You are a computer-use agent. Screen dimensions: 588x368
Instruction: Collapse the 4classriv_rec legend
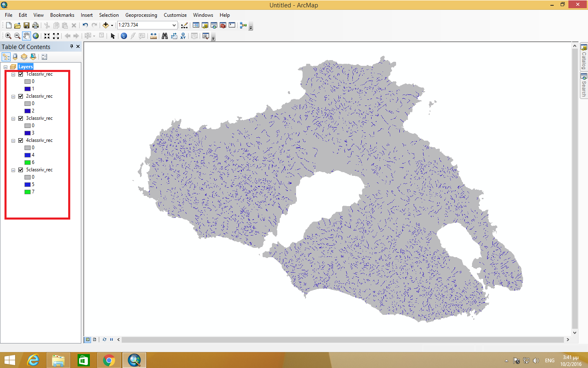13,141
